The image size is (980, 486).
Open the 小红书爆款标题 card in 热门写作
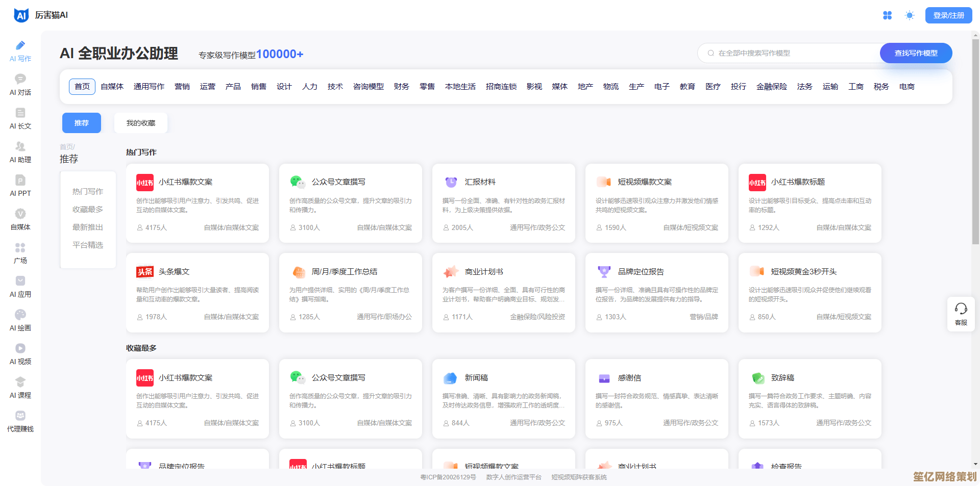coord(810,203)
